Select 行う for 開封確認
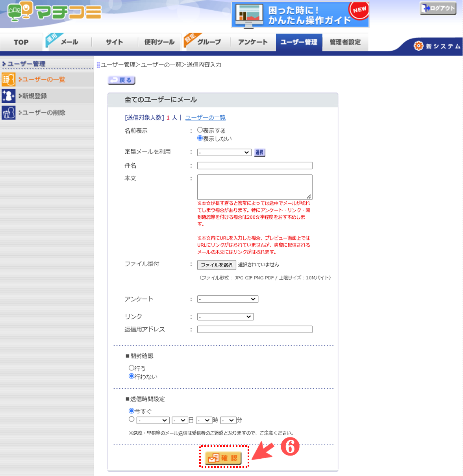The width and height of the screenshot is (463, 476). [x=131, y=368]
